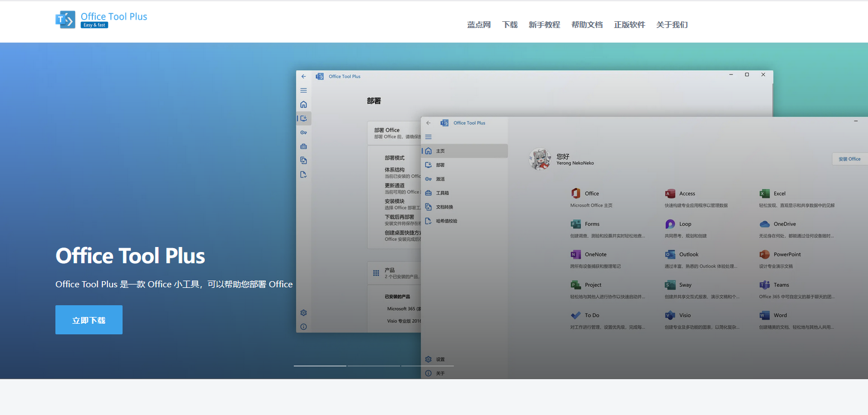The height and width of the screenshot is (415, 868).
Task: Open the 关于我们 page
Action: [672, 25]
